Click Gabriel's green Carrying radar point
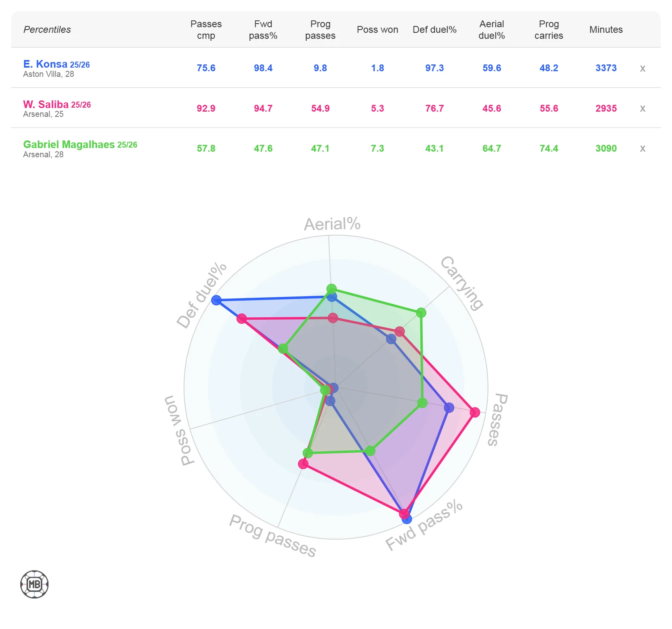Viewport: 672px width, 629px height. [421, 312]
